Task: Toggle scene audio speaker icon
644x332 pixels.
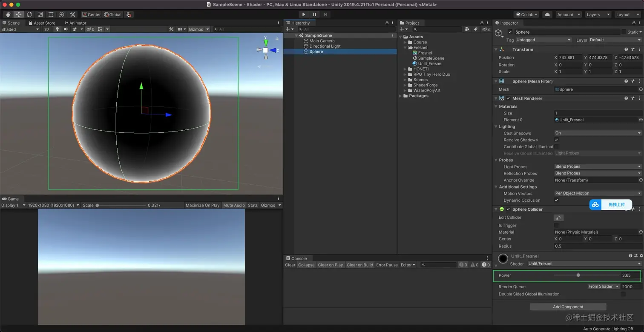Action: (x=66, y=29)
